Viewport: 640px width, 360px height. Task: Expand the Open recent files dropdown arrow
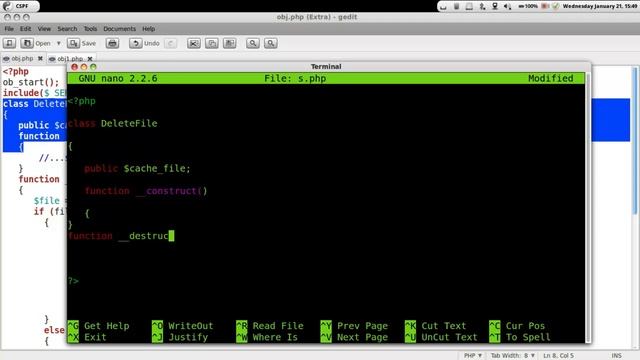(58, 43)
